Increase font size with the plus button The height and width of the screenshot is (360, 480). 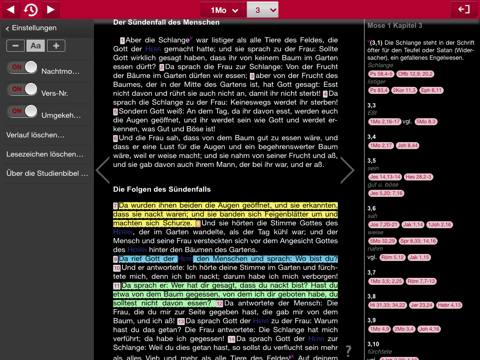point(56,46)
